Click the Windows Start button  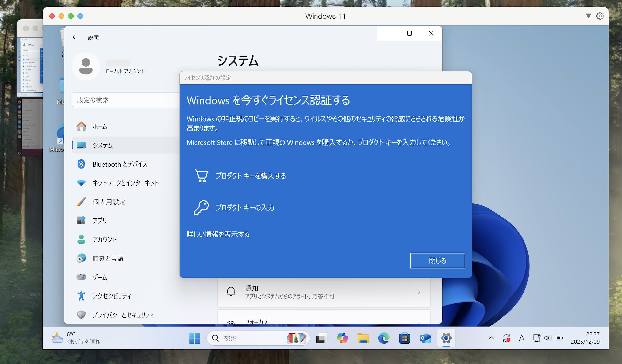click(x=194, y=338)
